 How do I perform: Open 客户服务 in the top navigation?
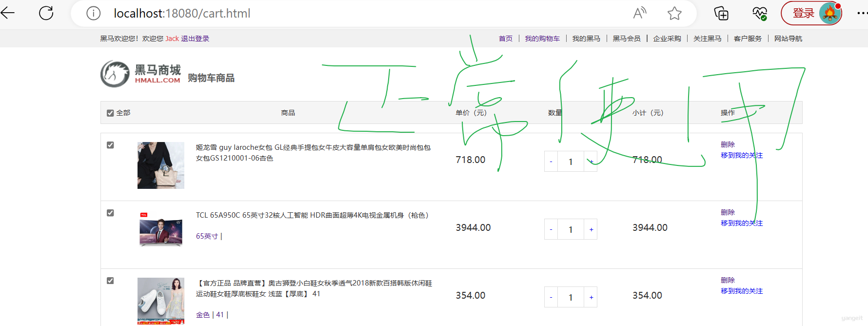click(x=748, y=39)
